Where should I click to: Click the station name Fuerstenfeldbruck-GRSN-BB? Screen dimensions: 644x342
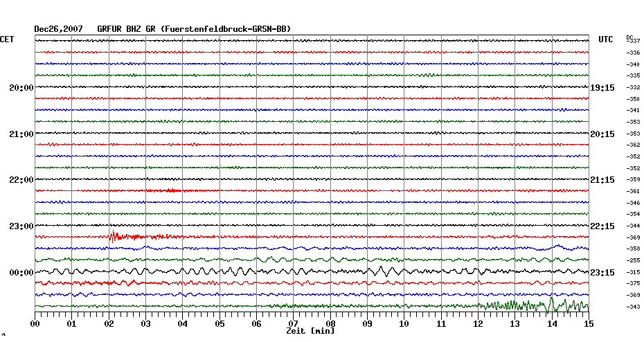click(226, 29)
